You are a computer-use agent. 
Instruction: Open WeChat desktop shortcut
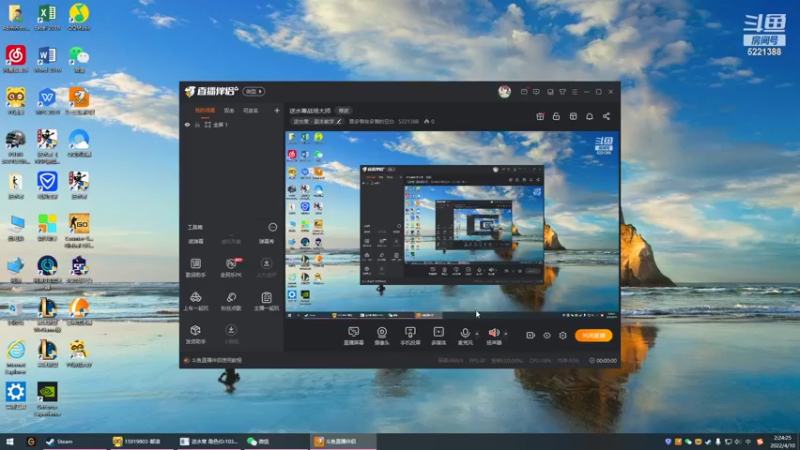point(79,60)
